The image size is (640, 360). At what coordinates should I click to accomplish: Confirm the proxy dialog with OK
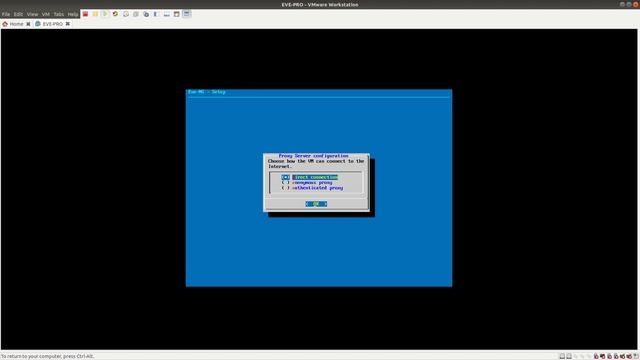[x=316, y=204]
